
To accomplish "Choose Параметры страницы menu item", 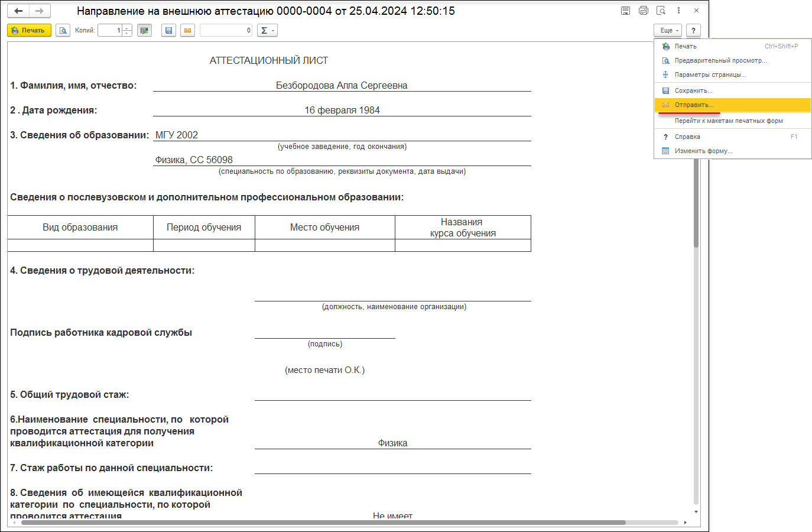I will point(733,74).
